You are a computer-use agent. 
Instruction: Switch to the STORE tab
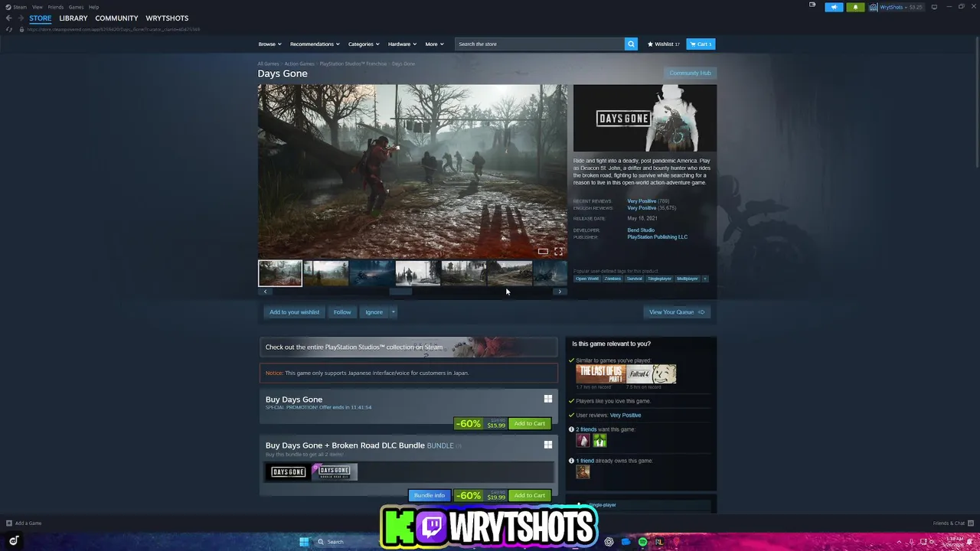click(41, 18)
